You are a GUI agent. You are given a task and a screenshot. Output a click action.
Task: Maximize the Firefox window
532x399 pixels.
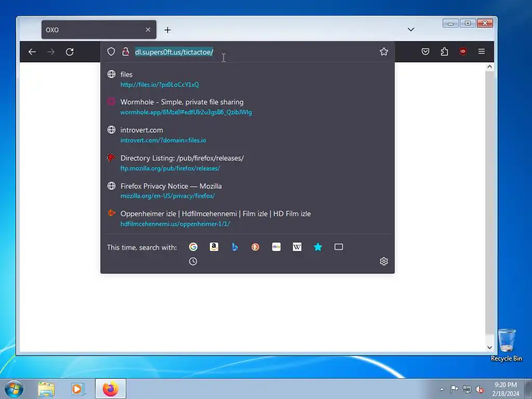pos(468,23)
